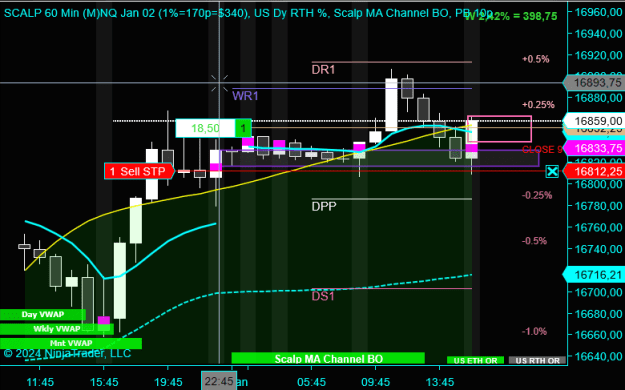This screenshot has width=625, height=390.
Task: Select the DS1 support label
Action: click(x=323, y=296)
